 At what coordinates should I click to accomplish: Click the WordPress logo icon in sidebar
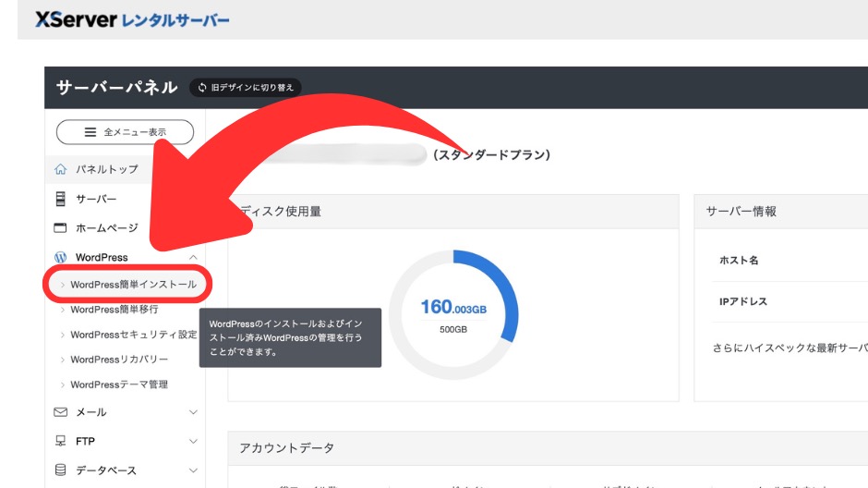(61, 257)
